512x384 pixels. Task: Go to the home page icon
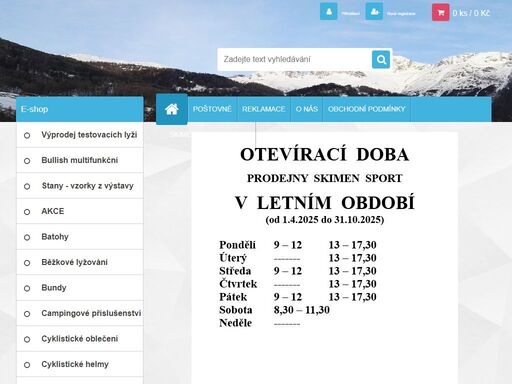click(x=172, y=109)
